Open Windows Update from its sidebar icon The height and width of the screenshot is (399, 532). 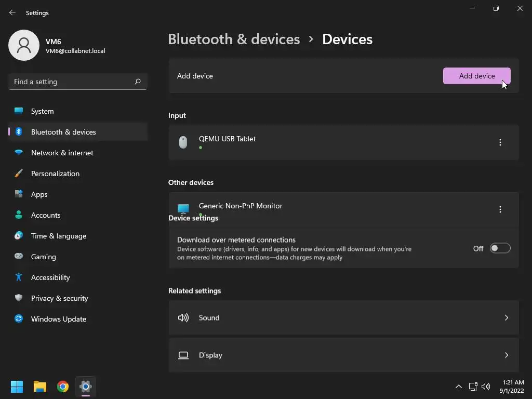pyautogui.click(x=19, y=319)
